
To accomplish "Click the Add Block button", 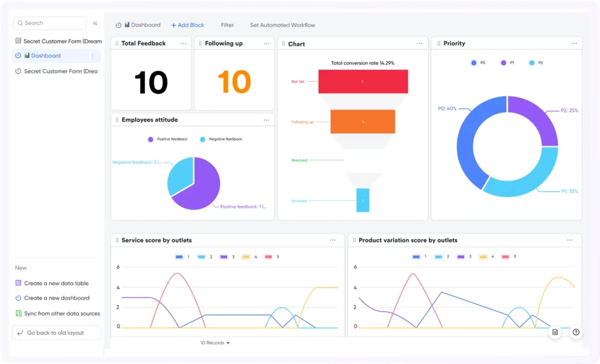I will tap(187, 25).
